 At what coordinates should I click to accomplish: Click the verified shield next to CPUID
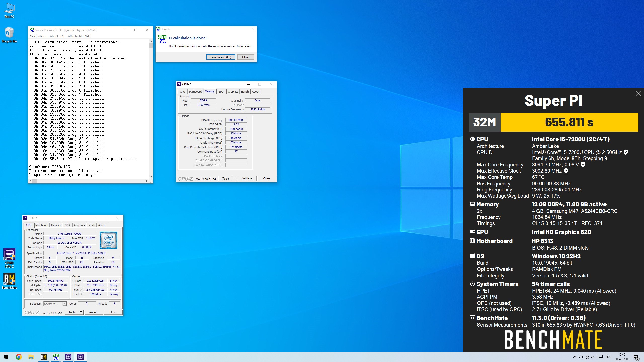click(x=626, y=152)
